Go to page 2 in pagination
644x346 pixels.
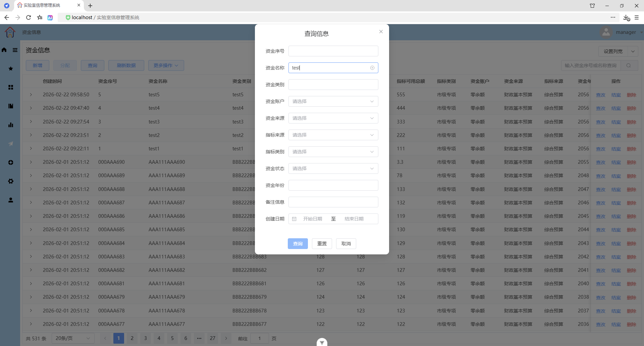coord(132,338)
